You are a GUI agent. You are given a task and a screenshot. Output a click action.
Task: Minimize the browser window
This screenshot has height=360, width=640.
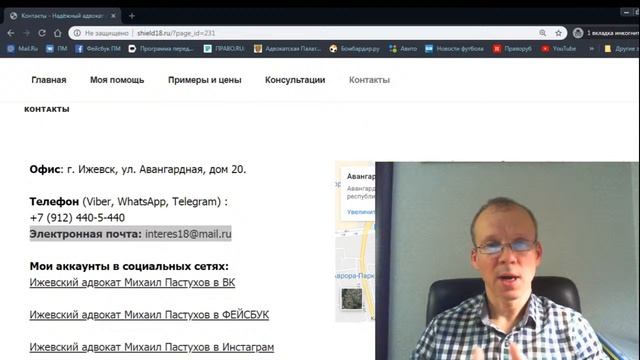pos(626,12)
